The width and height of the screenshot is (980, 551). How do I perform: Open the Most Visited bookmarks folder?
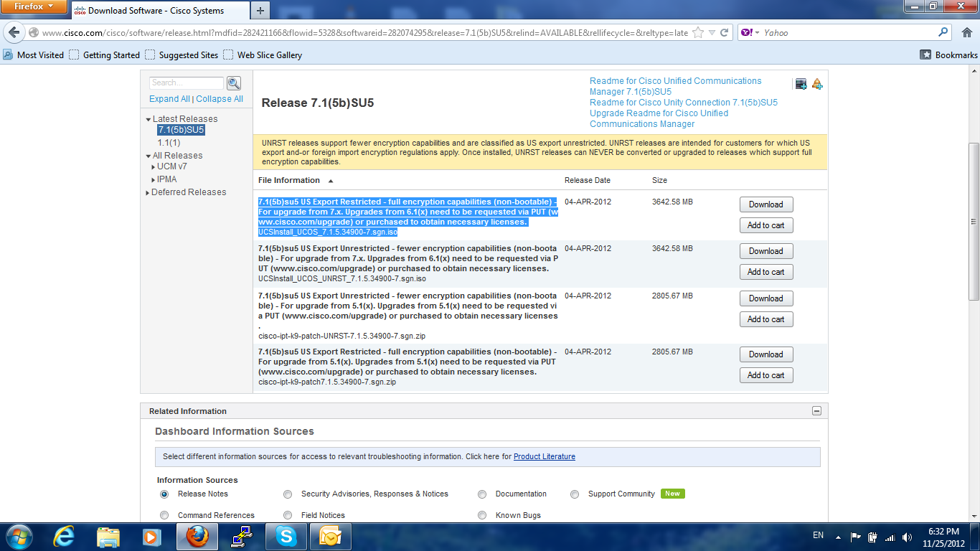tap(34, 55)
